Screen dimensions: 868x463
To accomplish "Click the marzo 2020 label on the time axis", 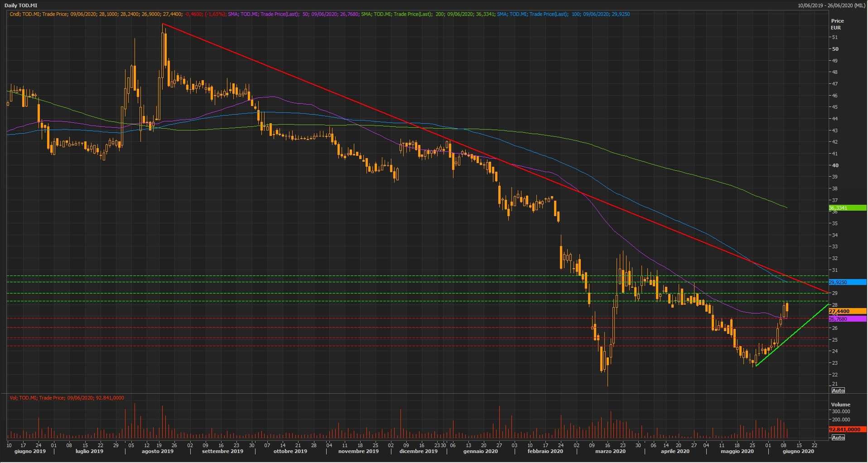I will point(610,451).
